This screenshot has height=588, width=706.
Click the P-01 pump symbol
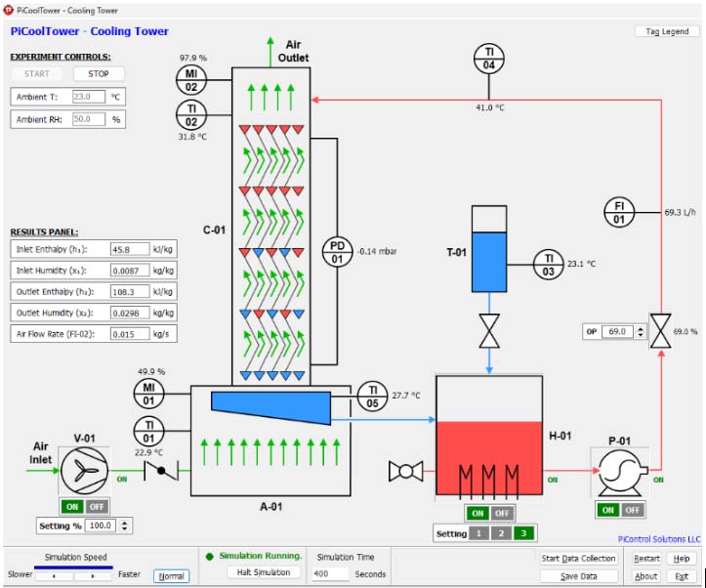tap(620, 472)
